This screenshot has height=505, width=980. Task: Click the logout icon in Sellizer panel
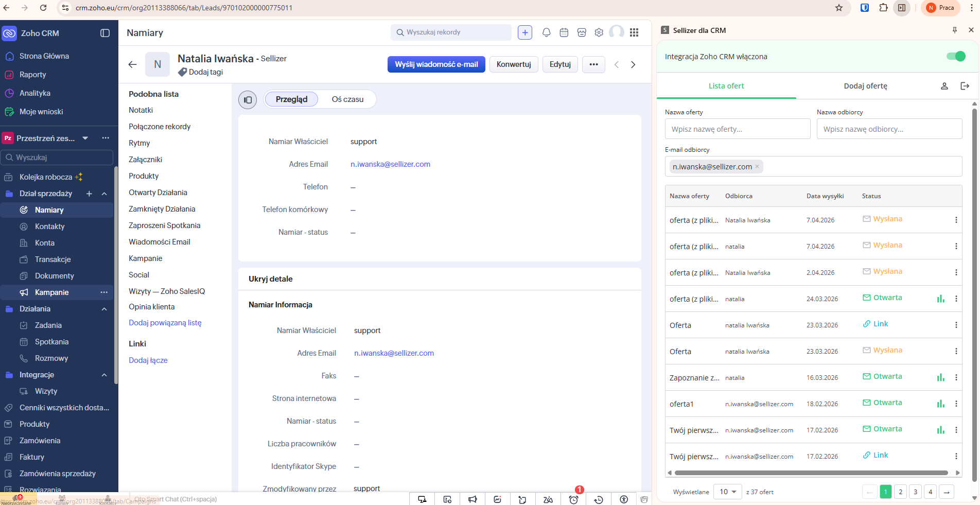965,86
